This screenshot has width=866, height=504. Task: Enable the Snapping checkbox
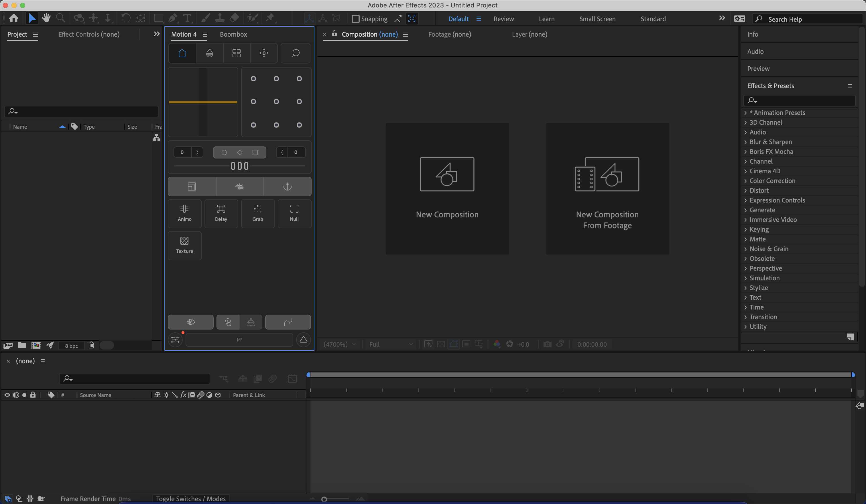pos(355,19)
